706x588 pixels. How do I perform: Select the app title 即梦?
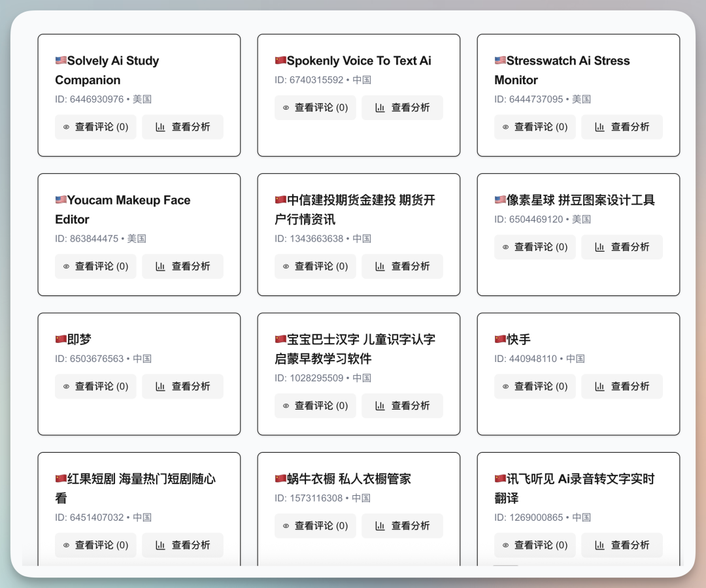[x=79, y=340]
